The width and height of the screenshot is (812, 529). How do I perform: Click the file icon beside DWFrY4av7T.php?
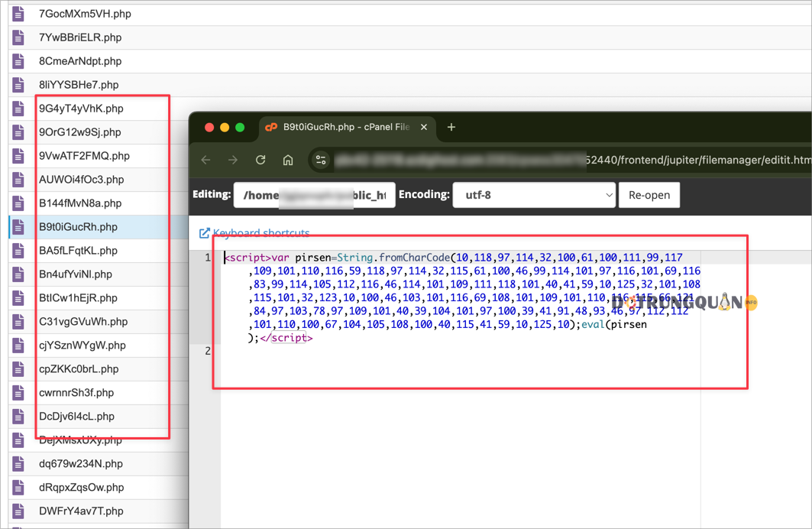18,511
